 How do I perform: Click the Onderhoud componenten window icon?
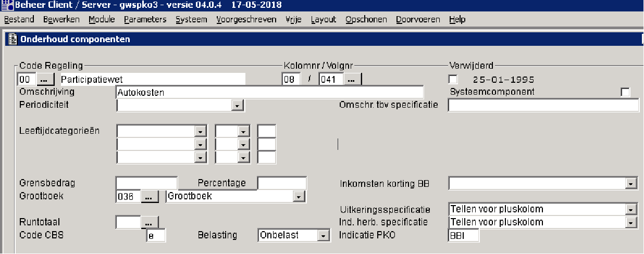click(x=12, y=39)
